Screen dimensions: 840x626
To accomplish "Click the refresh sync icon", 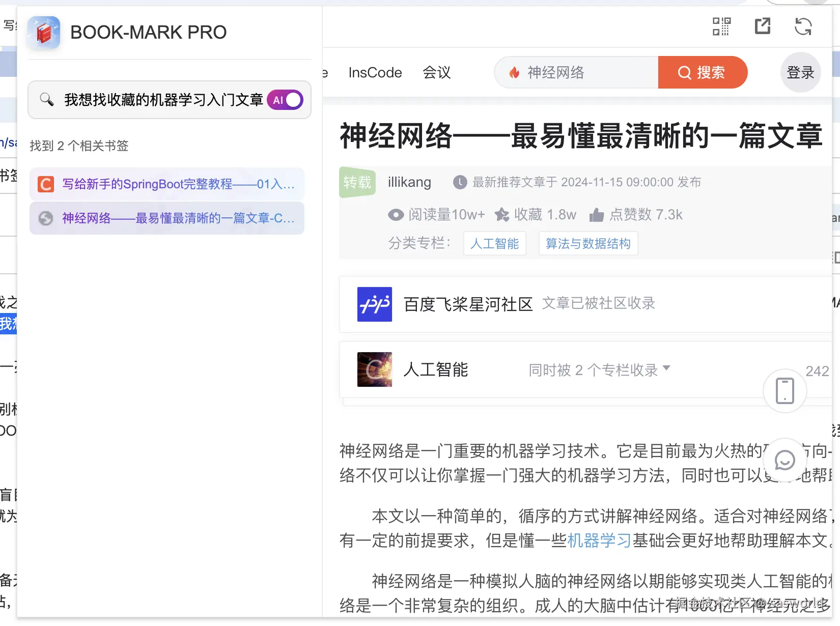I will pos(802,25).
